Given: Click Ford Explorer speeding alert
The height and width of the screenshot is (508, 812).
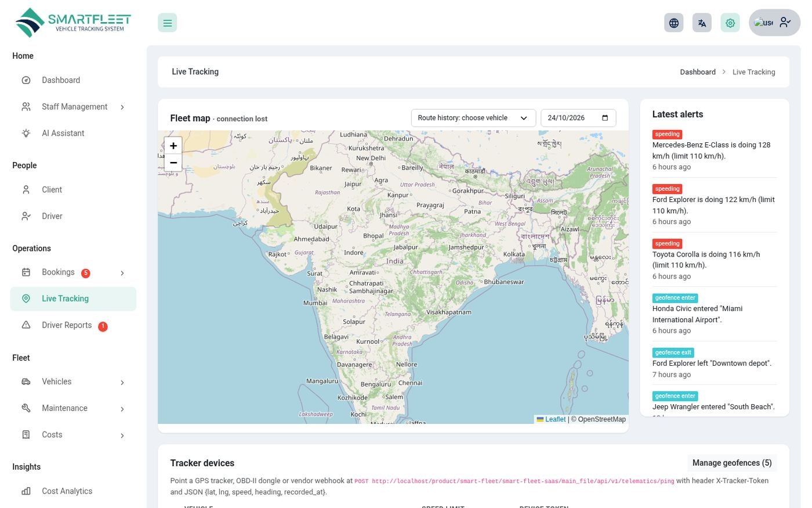Looking at the screenshot, I should coord(714,205).
